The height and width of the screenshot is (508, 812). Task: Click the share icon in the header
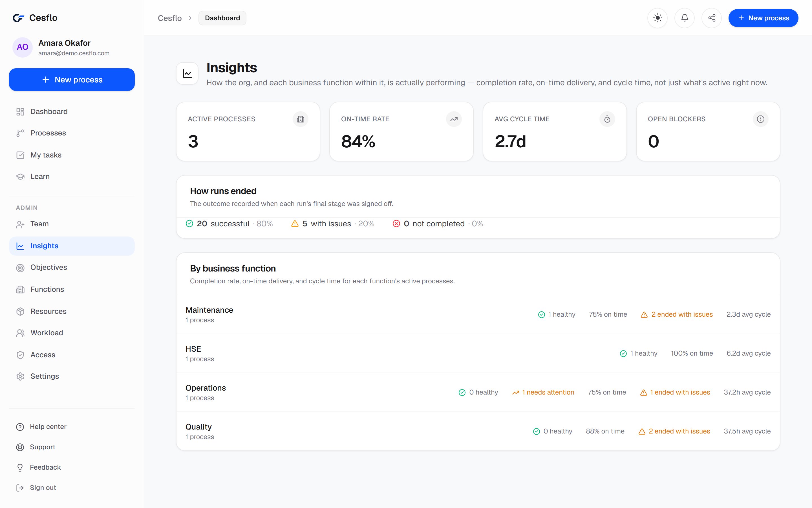click(712, 18)
